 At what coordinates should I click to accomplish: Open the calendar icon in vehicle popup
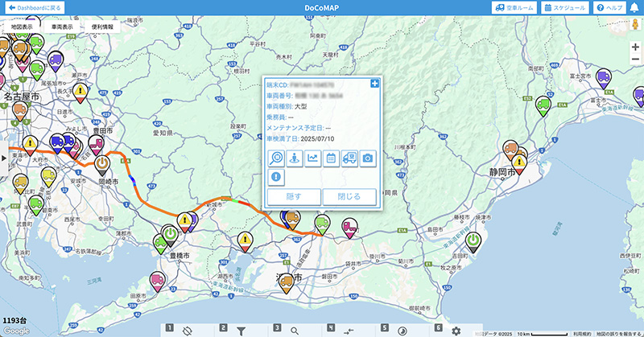tap(331, 158)
